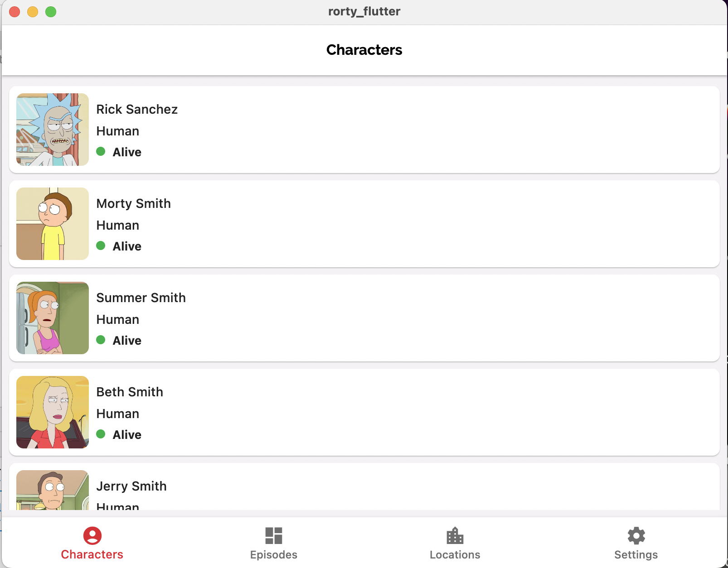Viewport: 728px width, 568px height.
Task: Click green status dot for Morty Smith
Action: click(101, 245)
